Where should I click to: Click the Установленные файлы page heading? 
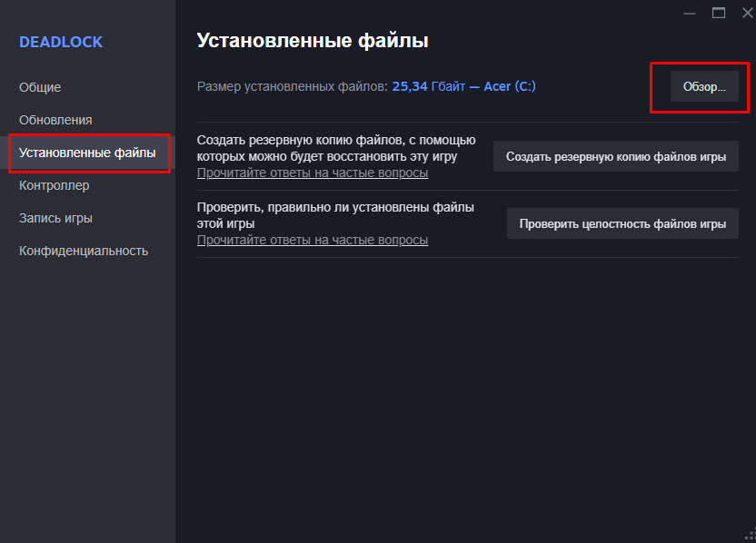point(313,41)
